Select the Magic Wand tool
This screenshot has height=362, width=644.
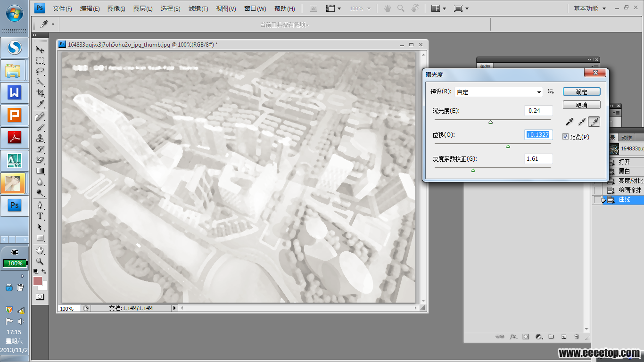[x=40, y=82]
